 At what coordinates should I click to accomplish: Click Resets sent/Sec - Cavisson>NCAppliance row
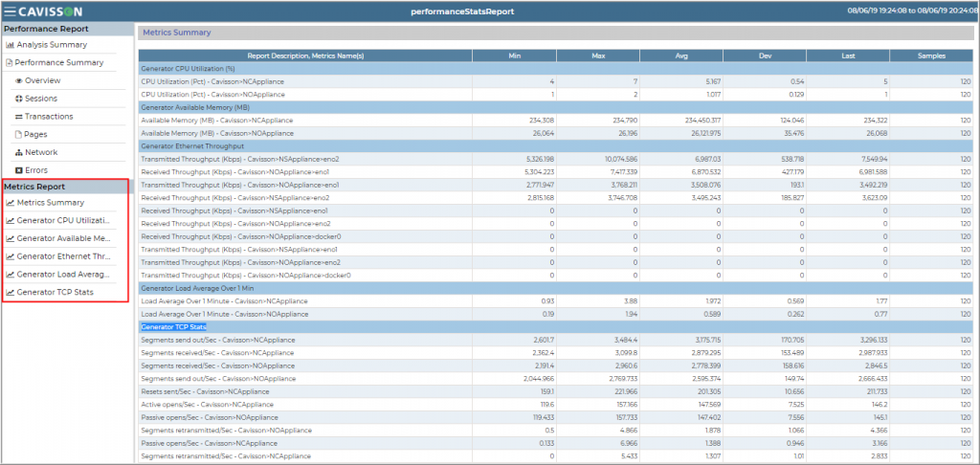coord(556,391)
